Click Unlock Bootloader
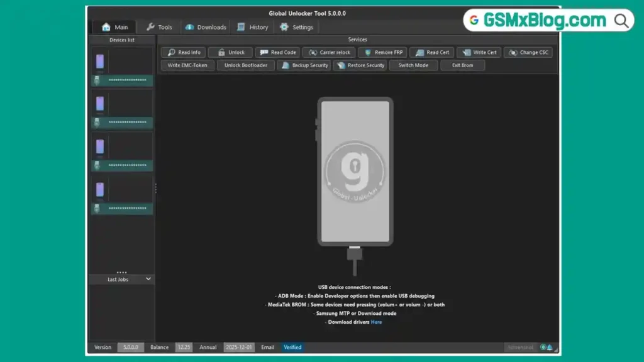 (246, 65)
